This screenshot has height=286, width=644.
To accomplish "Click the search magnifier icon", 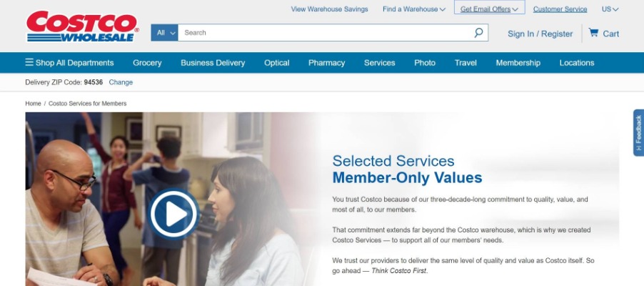I will pyautogui.click(x=478, y=32).
